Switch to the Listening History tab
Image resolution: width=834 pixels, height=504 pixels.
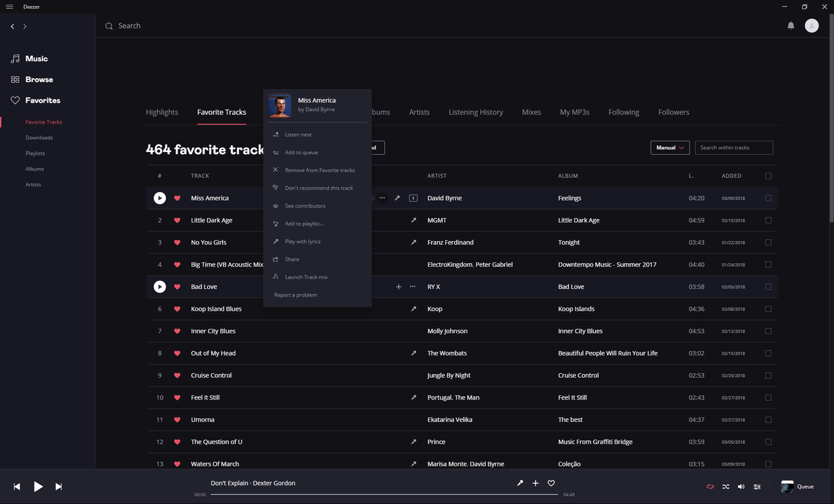tap(475, 112)
